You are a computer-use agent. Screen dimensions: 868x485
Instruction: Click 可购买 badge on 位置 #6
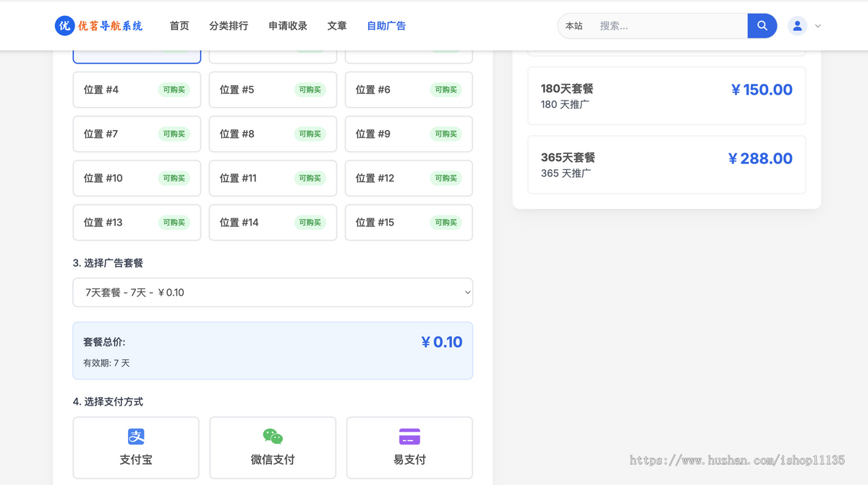click(446, 90)
